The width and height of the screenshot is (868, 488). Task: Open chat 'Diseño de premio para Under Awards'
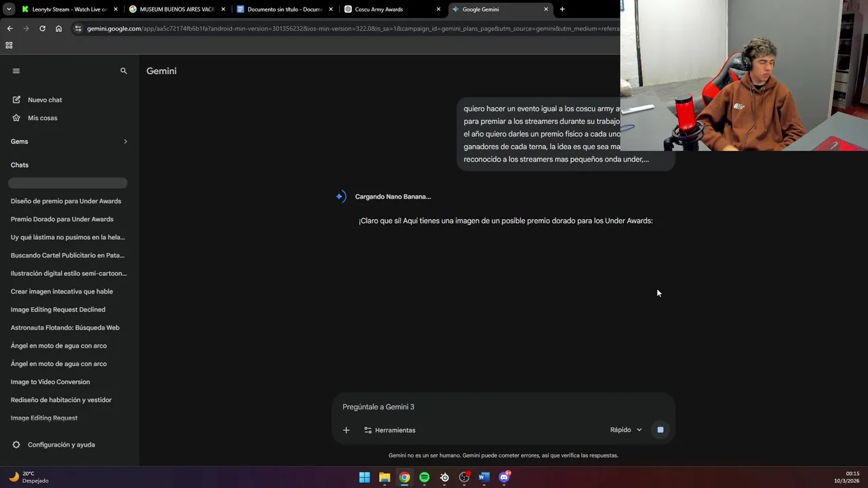[x=66, y=201]
